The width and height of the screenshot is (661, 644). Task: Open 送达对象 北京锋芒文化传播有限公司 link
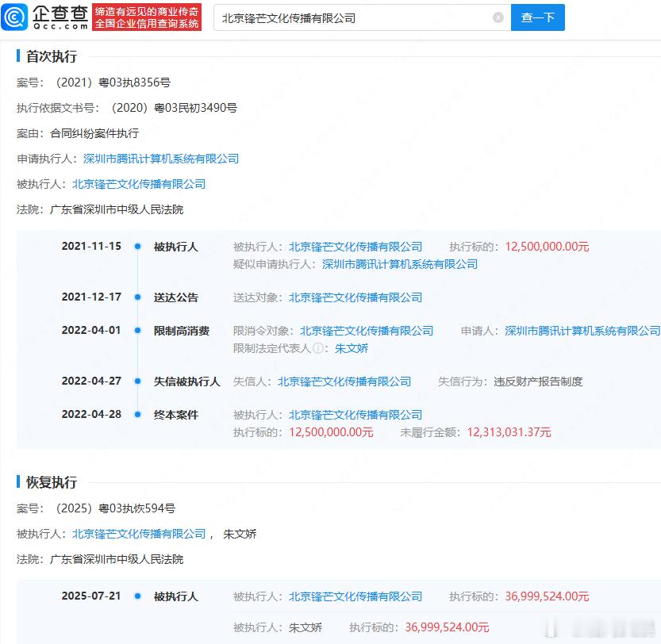tap(355, 297)
